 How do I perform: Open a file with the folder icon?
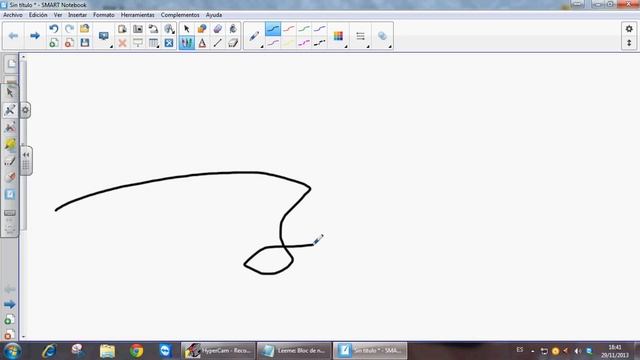[x=84, y=29]
